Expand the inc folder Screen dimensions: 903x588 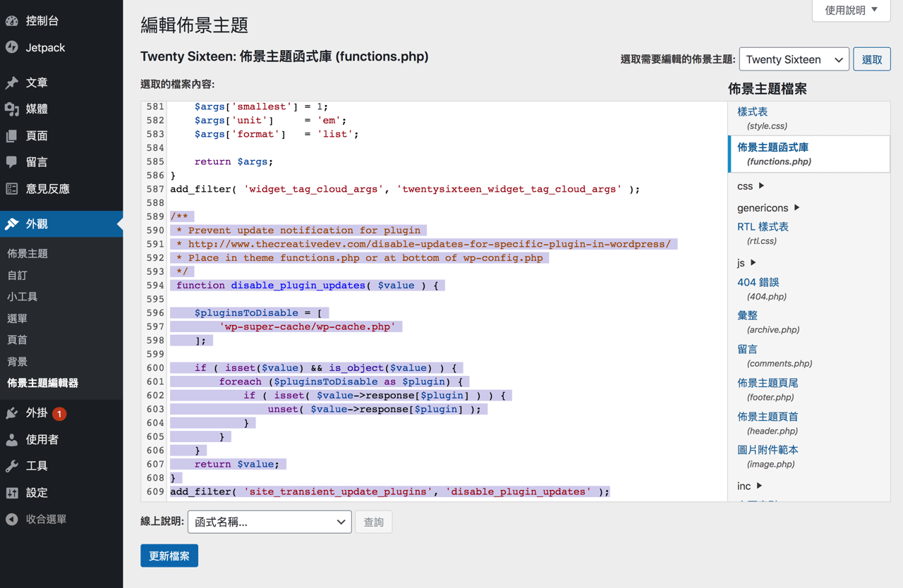[x=749, y=486]
